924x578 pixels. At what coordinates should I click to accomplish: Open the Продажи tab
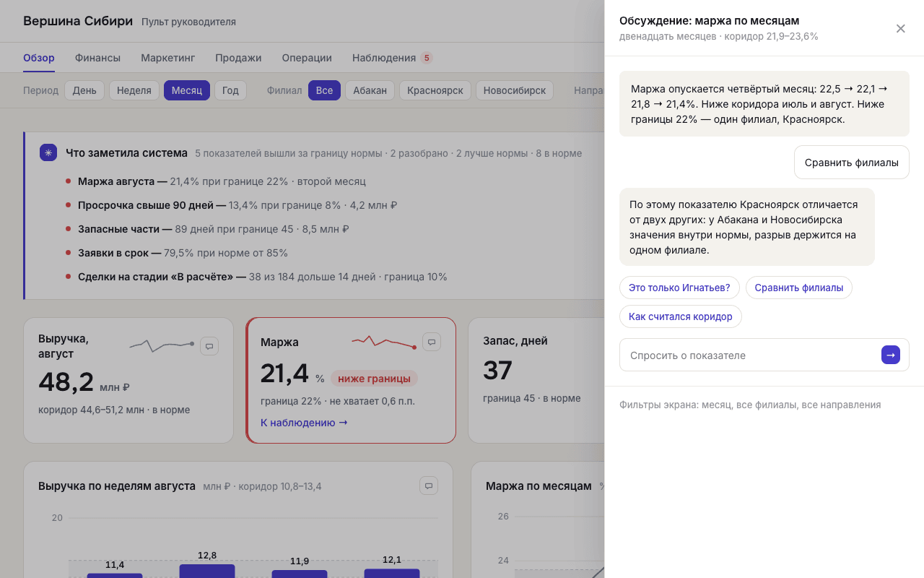click(238, 58)
